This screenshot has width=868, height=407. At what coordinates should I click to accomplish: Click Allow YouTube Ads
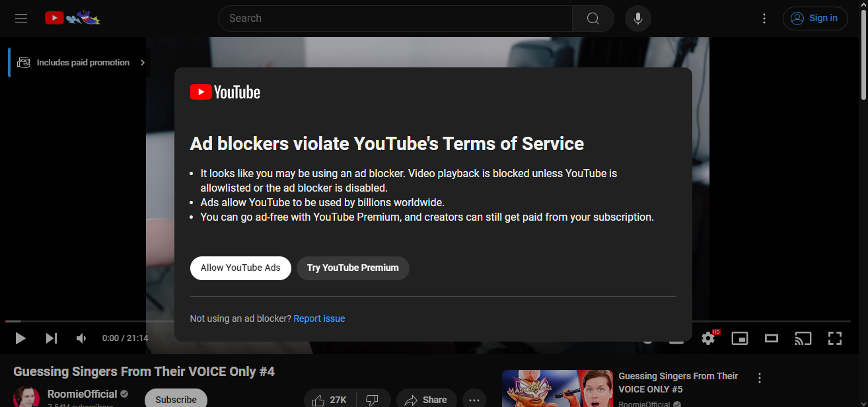pyautogui.click(x=240, y=268)
